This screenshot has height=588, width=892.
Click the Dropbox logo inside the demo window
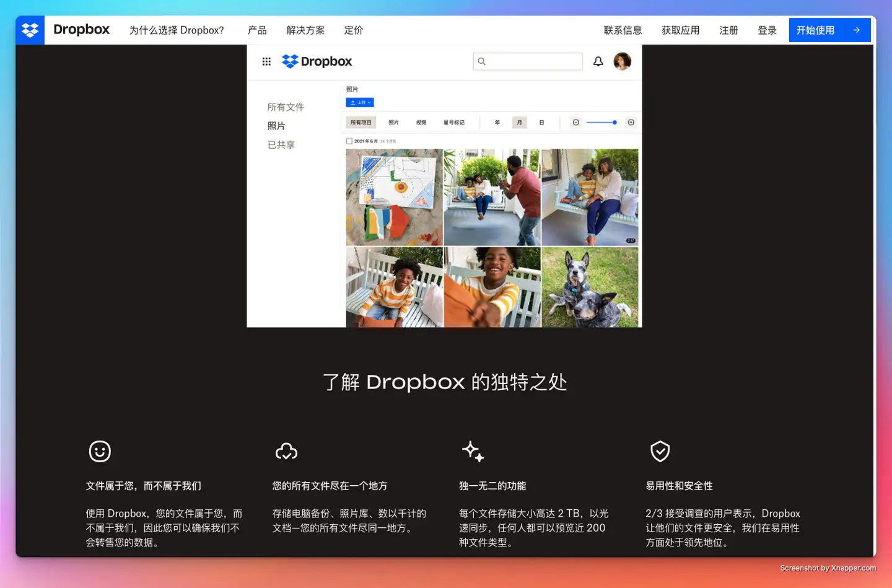click(x=317, y=61)
